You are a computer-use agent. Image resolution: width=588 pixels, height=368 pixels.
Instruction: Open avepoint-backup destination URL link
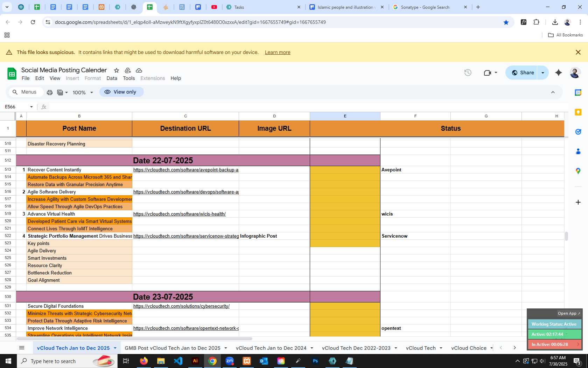(186, 170)
